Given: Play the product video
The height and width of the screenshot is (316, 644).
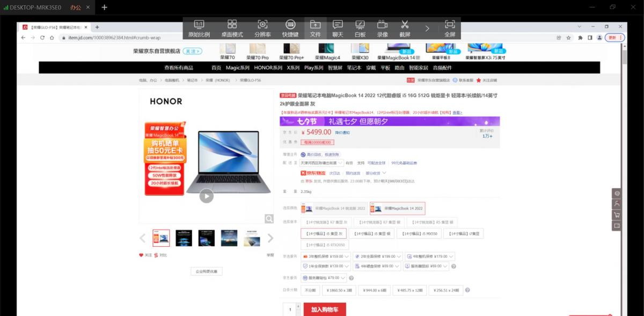Looking at the screenshot, I should coord(206,196).
